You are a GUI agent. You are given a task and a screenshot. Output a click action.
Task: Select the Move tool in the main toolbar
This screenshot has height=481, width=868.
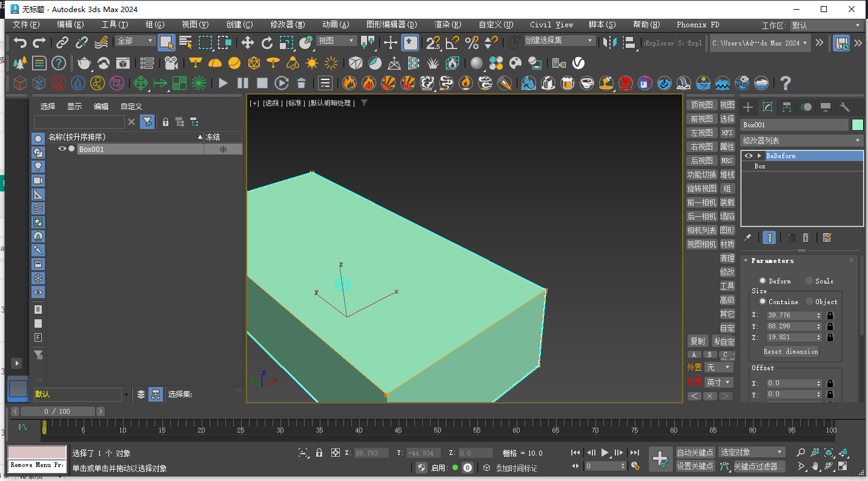[248, 42]
